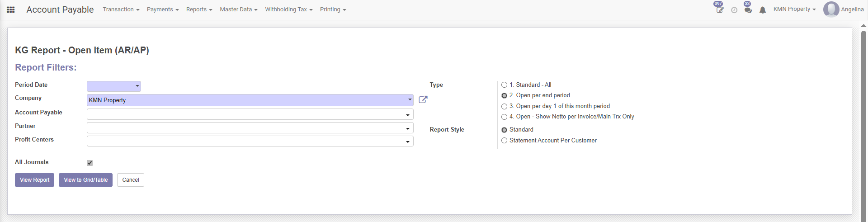This screenshot has width=868, height=222.
Task: Expand the Period Date dropdown
Action: [113, 86]
